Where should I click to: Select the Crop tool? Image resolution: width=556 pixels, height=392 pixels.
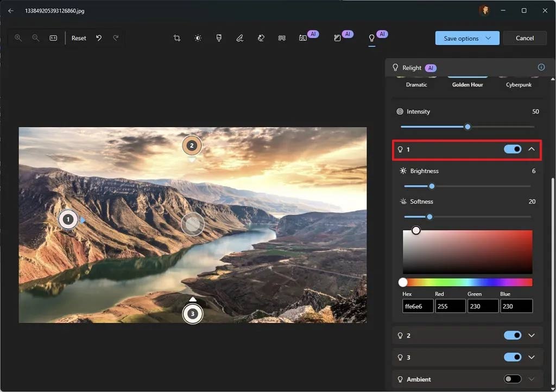(x=176, y=38)
